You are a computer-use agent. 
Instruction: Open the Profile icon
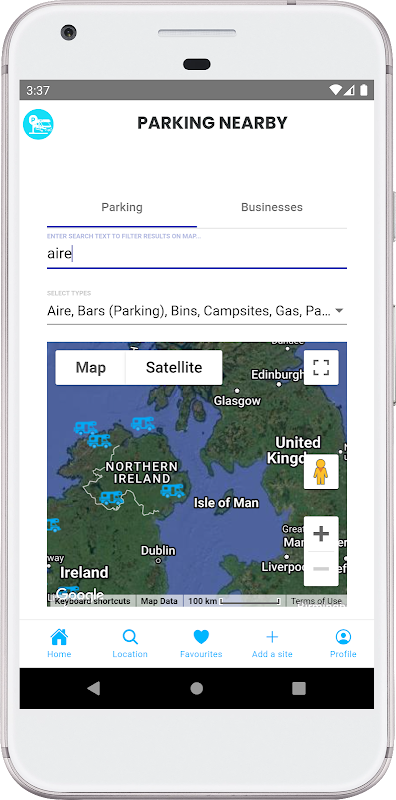(x=343, y=637)
